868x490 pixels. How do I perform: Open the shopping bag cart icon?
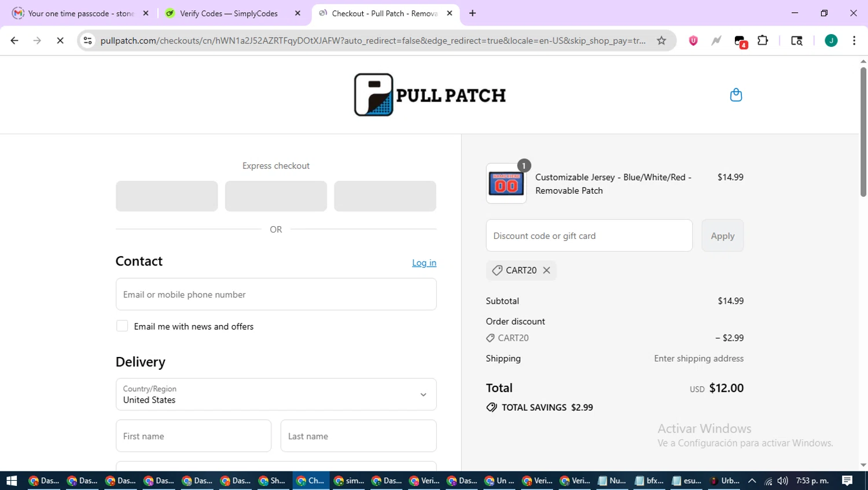coord(735,95)
